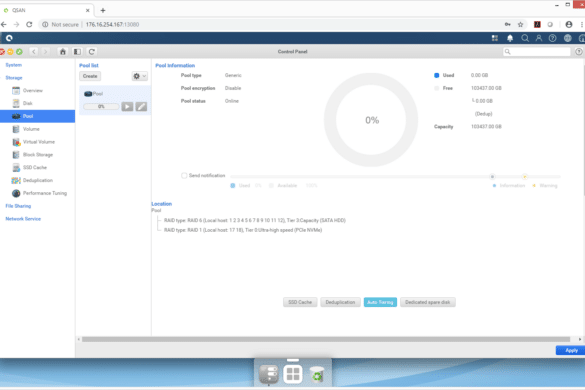Switch to Deduplication tab

340,302
